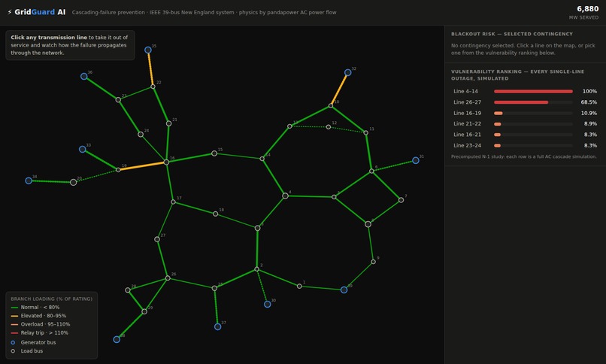The height and width of the screenshot is (364, 606).
Task: Click the 'Generator bus' legend entry
Action: tap(33, 342)
